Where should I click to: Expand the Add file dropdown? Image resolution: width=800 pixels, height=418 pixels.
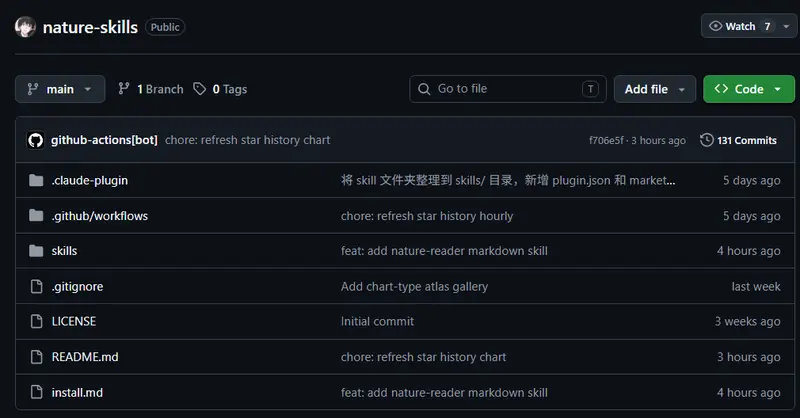click(x=655, y=89)
